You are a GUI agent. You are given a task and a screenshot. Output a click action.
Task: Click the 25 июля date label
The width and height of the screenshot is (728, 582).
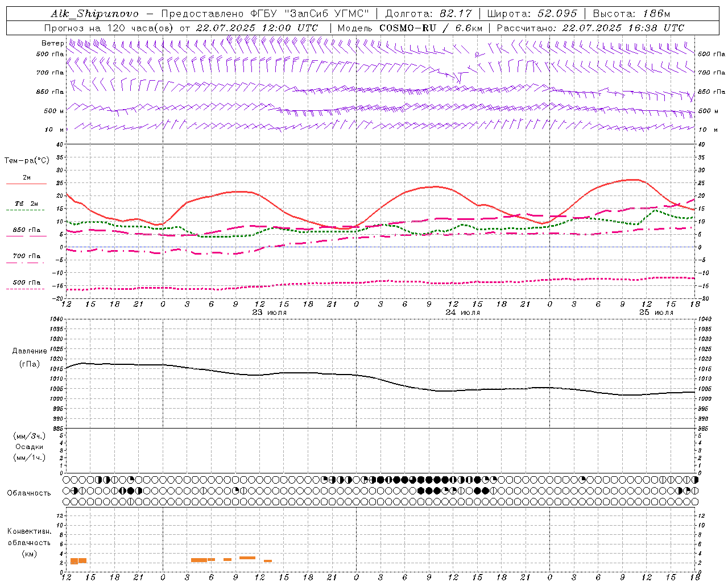point(656,313)
